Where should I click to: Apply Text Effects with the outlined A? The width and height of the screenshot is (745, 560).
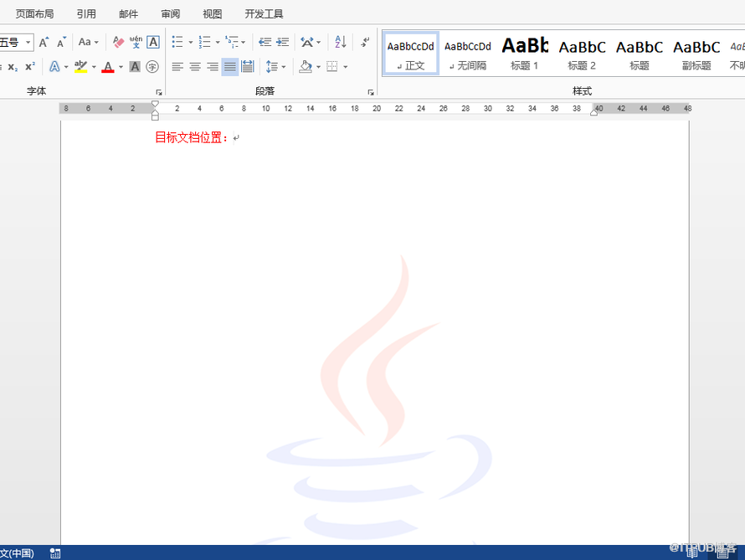pos(54,67)
